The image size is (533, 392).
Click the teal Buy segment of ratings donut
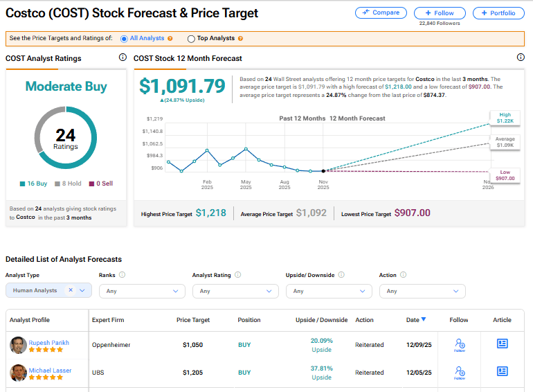90,152
